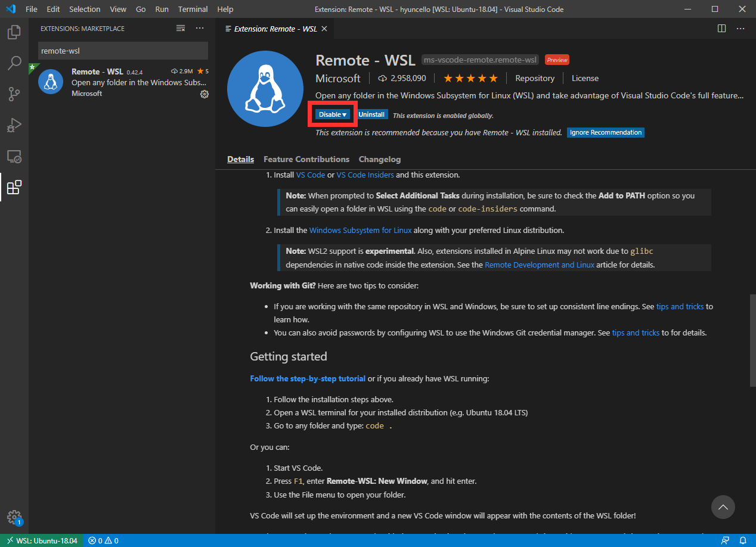Open the Remote Explorer view icon
The width and height of the screenshot is (756, 547).
(x=14, y=157)
